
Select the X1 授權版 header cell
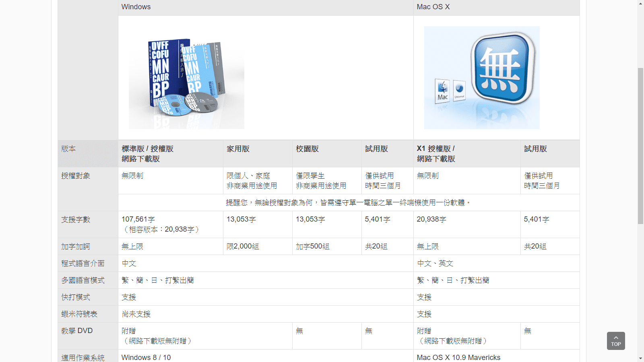(x=436, y=154)
